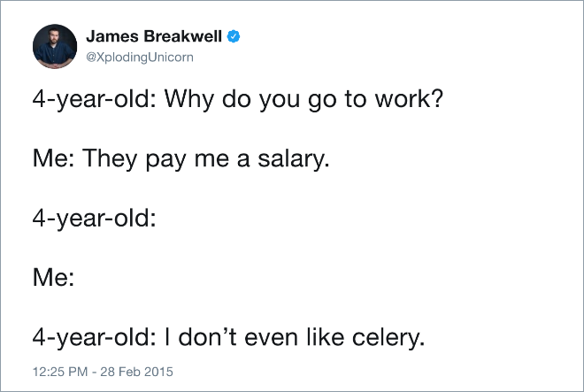Click the standalone 'Me:' line with no reply
584x392 pixels.
(x=54, y=278)
